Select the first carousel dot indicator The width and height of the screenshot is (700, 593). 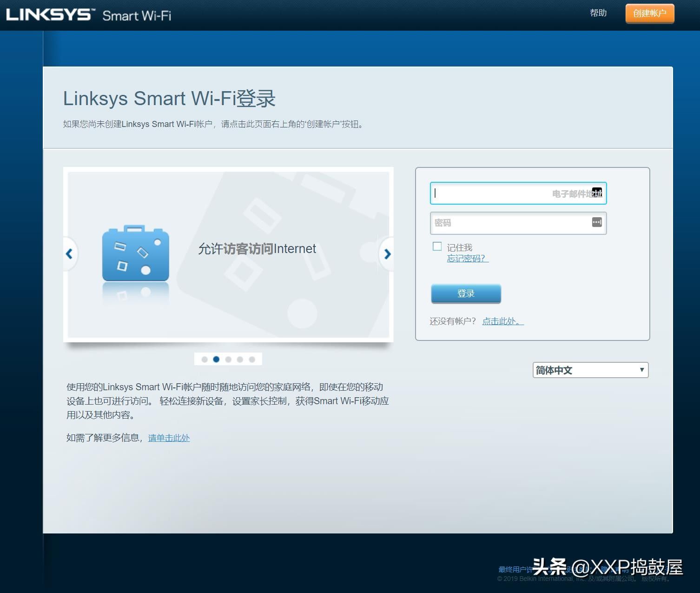pos(205,360)
